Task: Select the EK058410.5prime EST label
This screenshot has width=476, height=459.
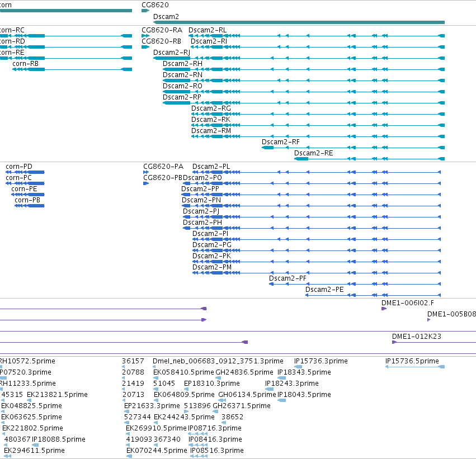Action: point(183,372)
